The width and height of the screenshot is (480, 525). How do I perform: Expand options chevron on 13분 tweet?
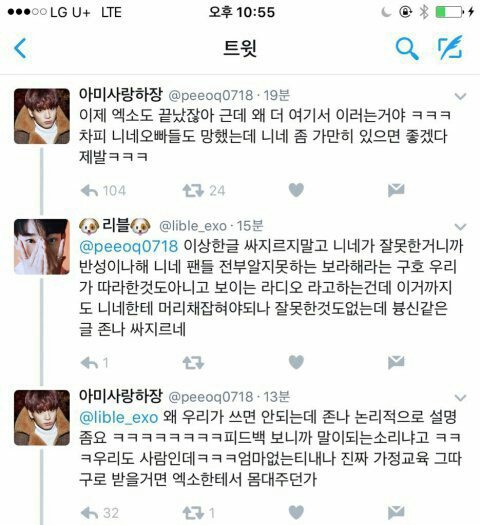(x=461, y=398)
